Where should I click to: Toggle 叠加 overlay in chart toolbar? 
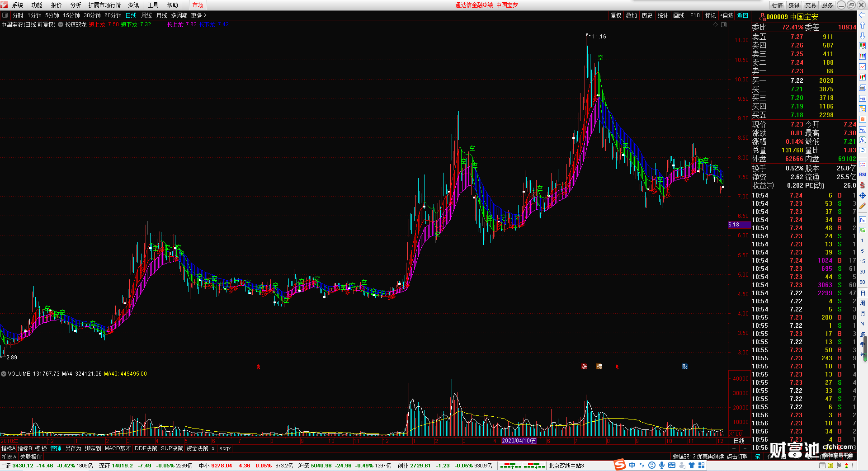pos(631,15)
